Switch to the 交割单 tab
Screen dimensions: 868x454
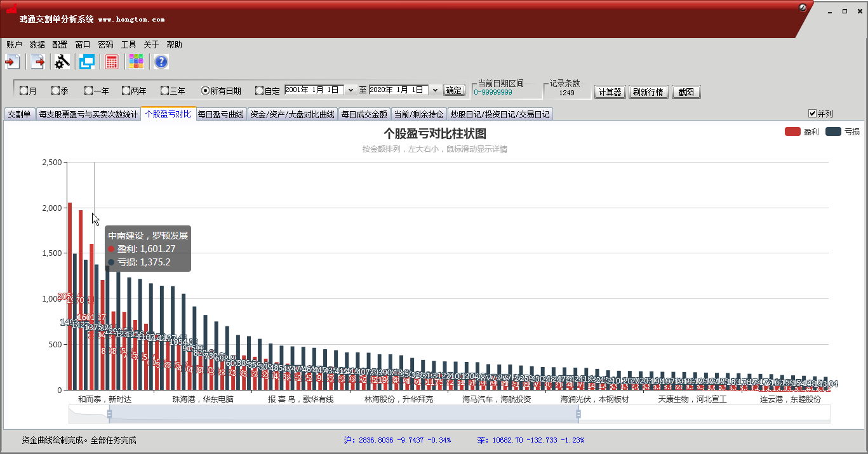(x=19, y=114)
